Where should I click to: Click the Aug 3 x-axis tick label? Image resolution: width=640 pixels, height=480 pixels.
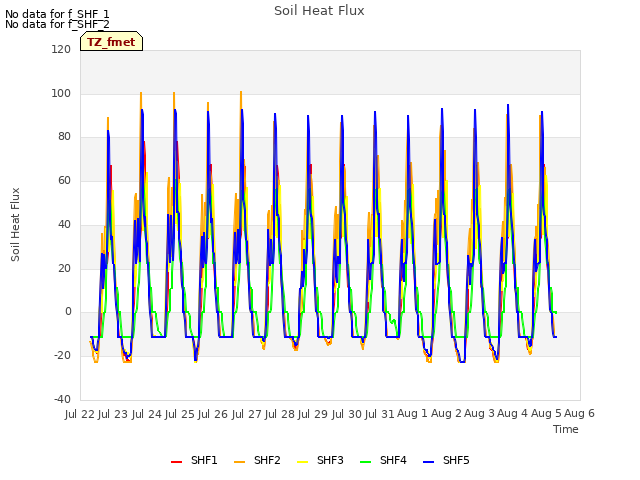(480, 414)
